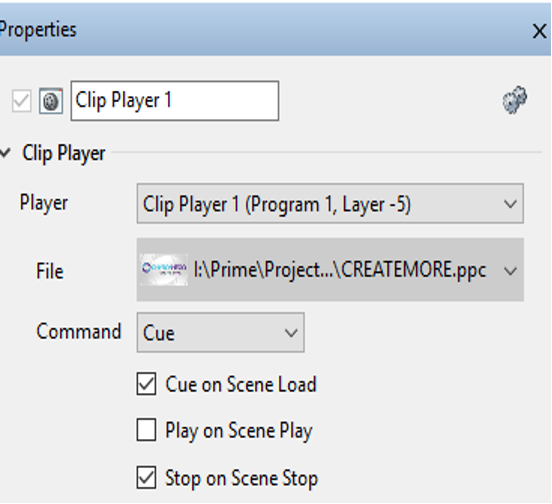Click the clip player reel icon

tap(51, 101)
